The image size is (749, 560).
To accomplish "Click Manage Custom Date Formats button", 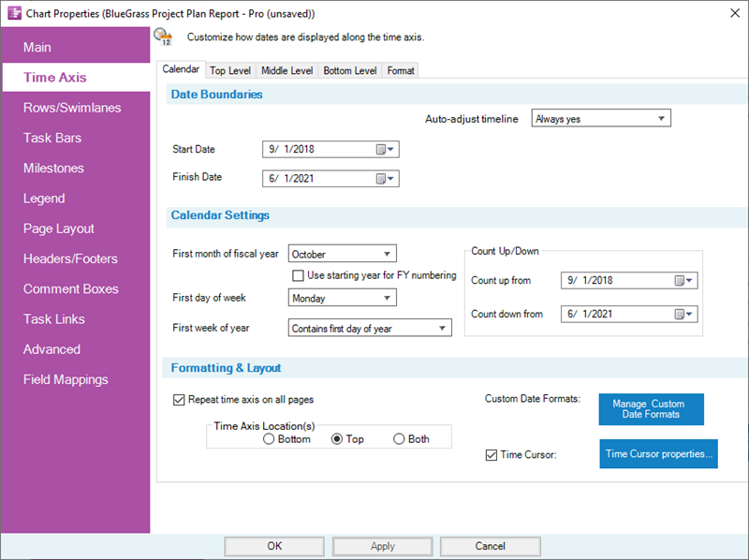I will click(651, 409).
